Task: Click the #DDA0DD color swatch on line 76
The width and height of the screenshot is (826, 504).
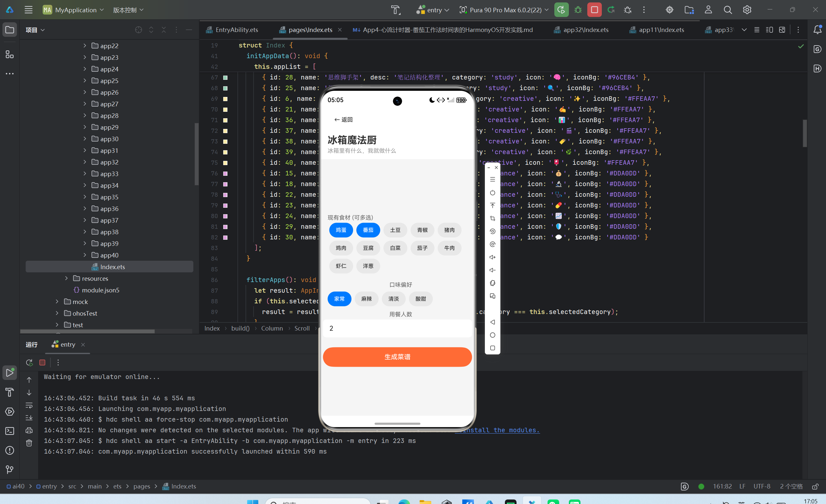Action: [225, 174]
